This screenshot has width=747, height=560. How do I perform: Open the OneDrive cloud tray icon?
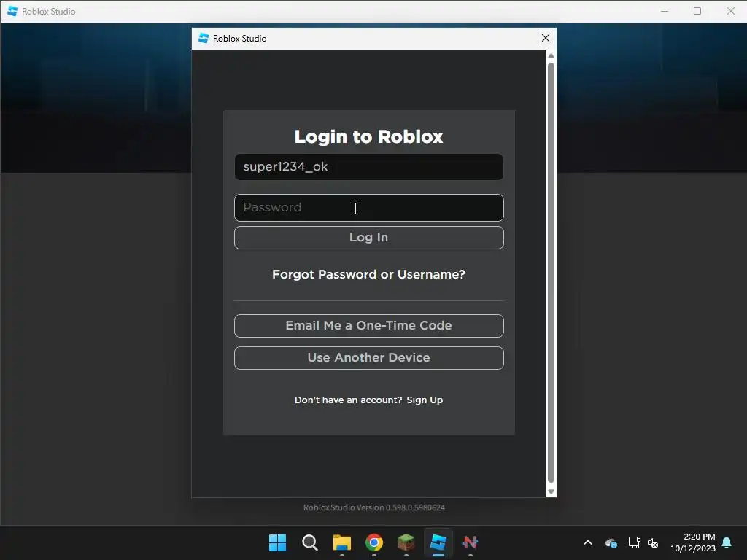coord(611,542)
